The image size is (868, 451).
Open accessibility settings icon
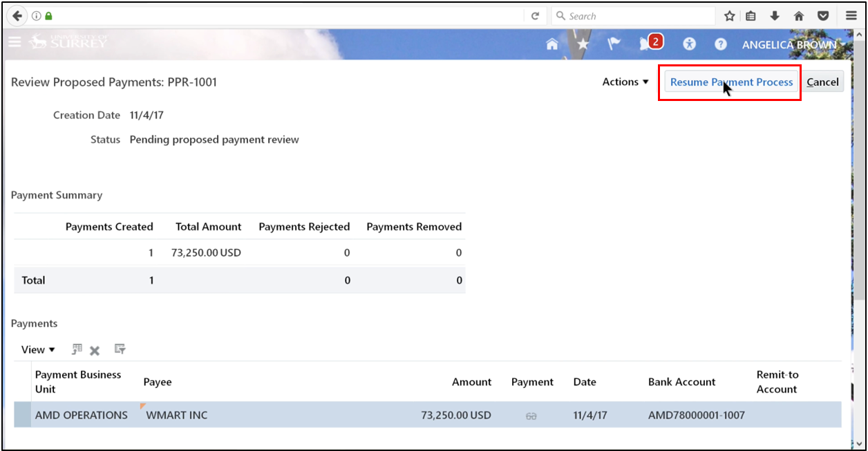(690, 44)
